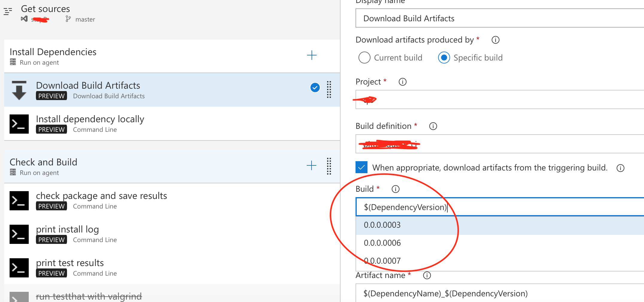The image size is (644, 302).
Task: Click the blue checkmark on Download Build Artifacts
Action: click(x=315, y=87)
